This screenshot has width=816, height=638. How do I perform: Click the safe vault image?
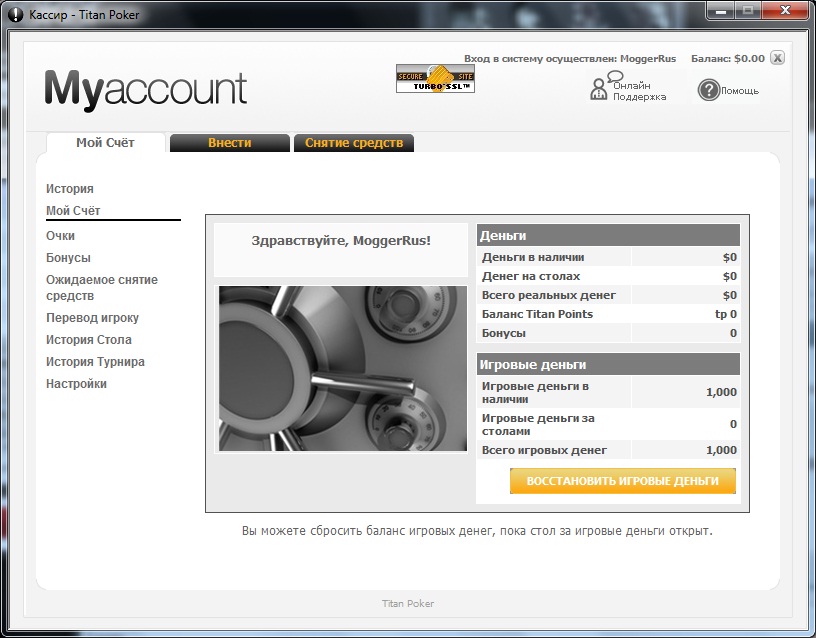pos(343,368)
